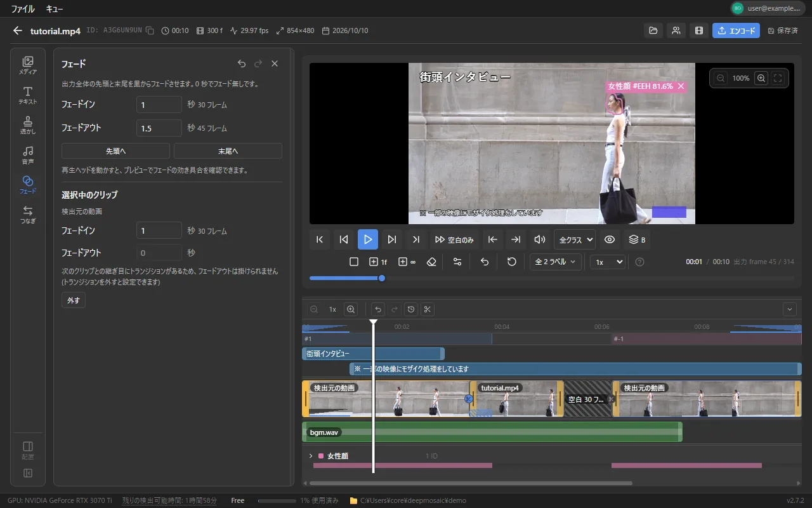Click the open folder icon in the header
Screen dimensions: 812x508
click(x=652, y=30)
